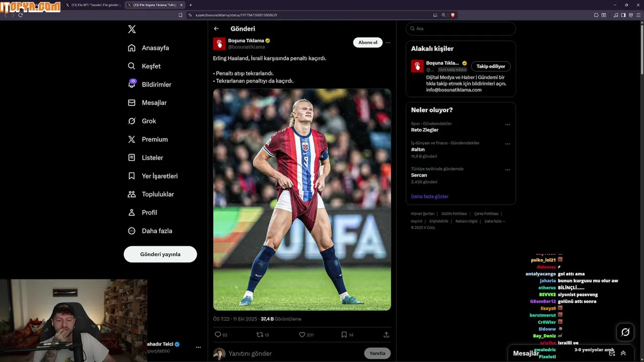Open Sercan trending topic
644x362 pixels.
(x=419, y=175)
